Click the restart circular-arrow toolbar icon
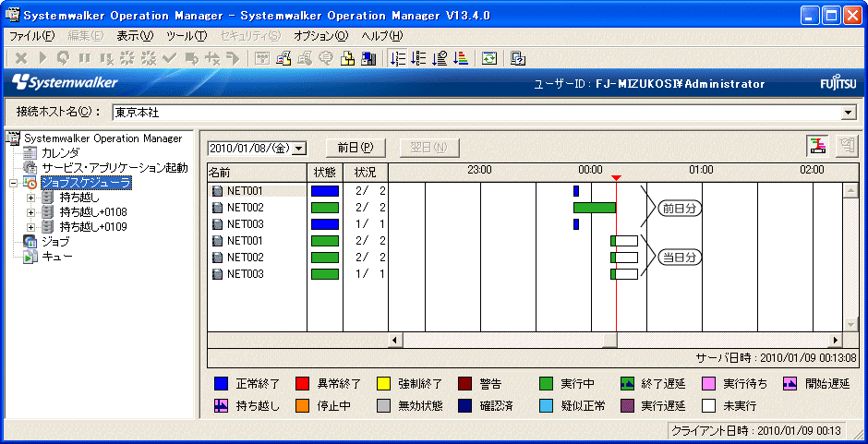This screenshot has width=868, height=444. coord(64,58)
